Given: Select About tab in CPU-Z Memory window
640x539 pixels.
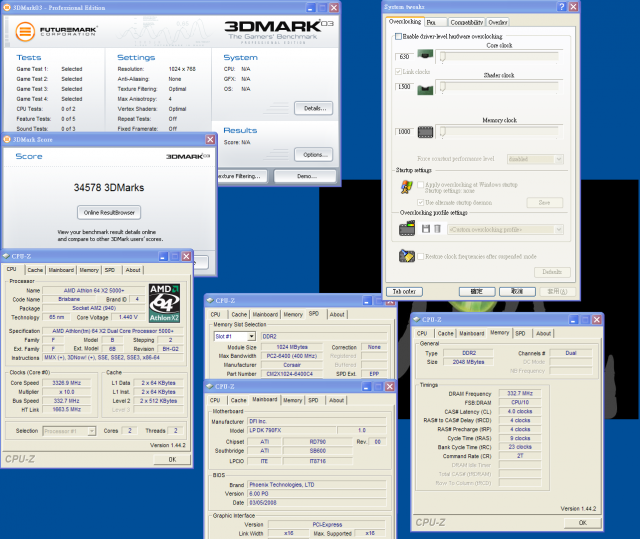Looking at the screenshot, I should click(543, 333).
